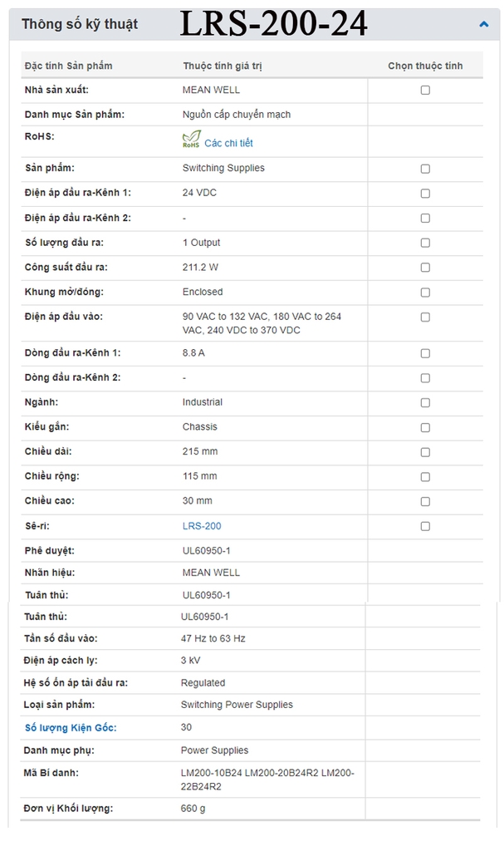Tick the Enclosed frame type checkbox

click(425, 293)
